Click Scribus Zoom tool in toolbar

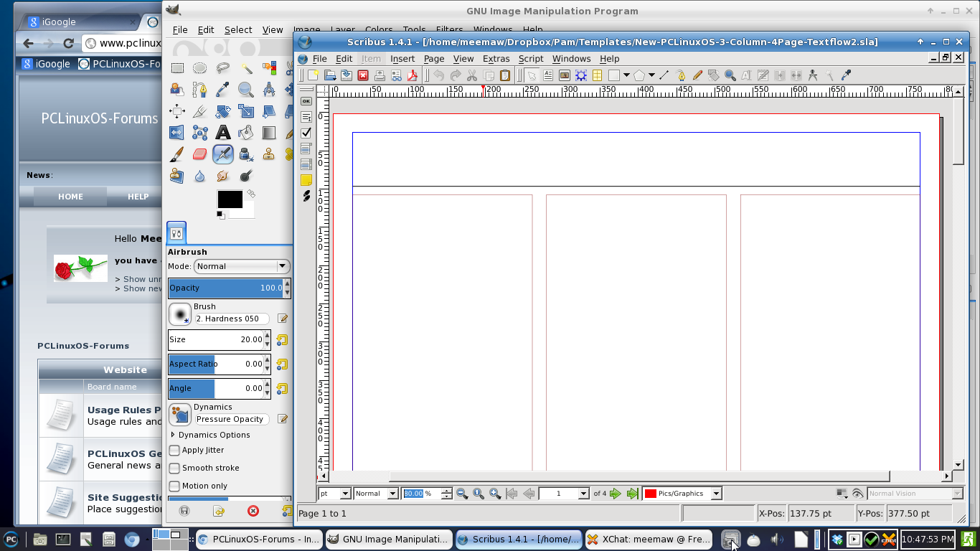(730, 75)
